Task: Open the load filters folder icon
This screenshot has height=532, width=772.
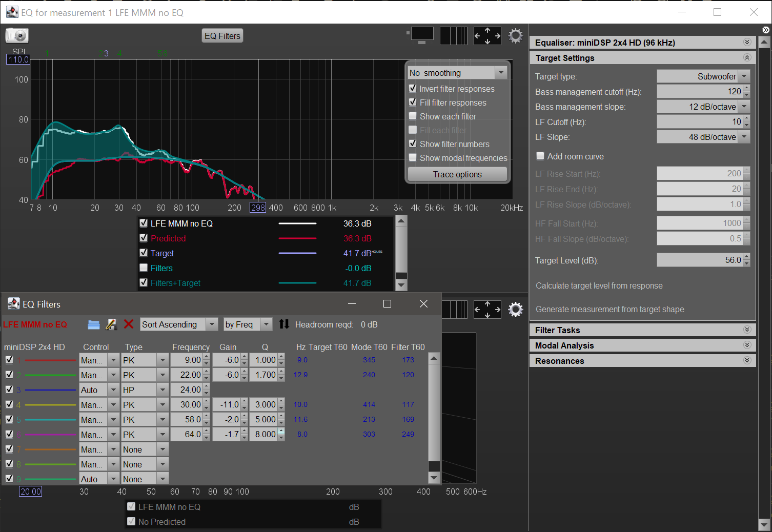Action: pos(94,324)
